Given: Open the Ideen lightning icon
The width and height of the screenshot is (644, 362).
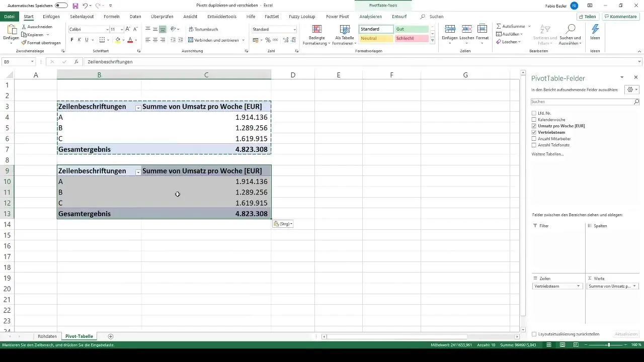Looking at the screenshot, I should pyautogui.click(x=595, y=29).
